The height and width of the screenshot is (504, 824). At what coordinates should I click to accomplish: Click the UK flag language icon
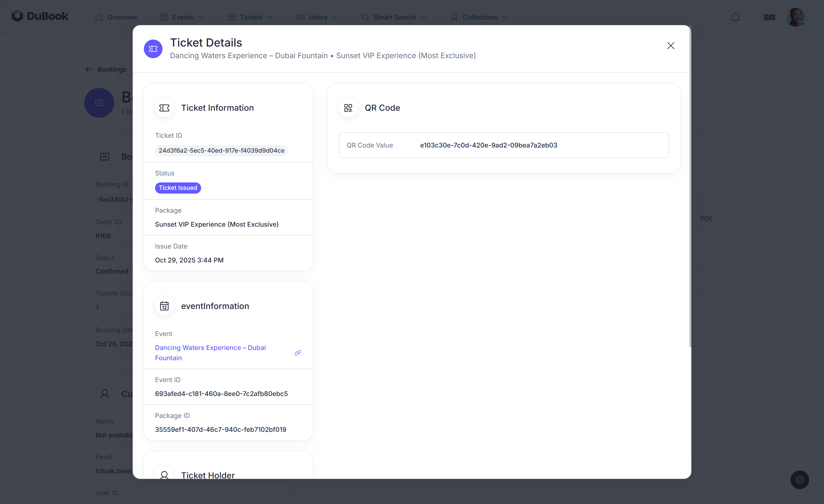(769, 17)
